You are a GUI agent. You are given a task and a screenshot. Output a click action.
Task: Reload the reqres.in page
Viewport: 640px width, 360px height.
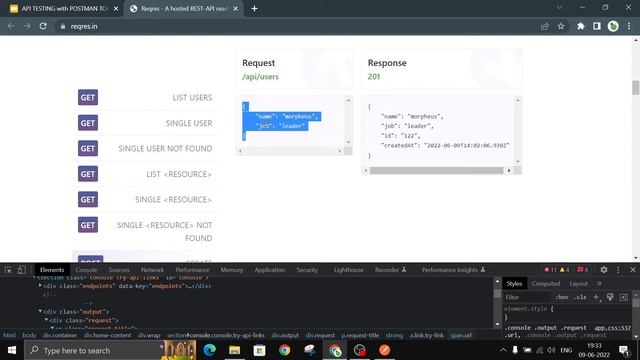pyautogui.click(x=43, y=26)
